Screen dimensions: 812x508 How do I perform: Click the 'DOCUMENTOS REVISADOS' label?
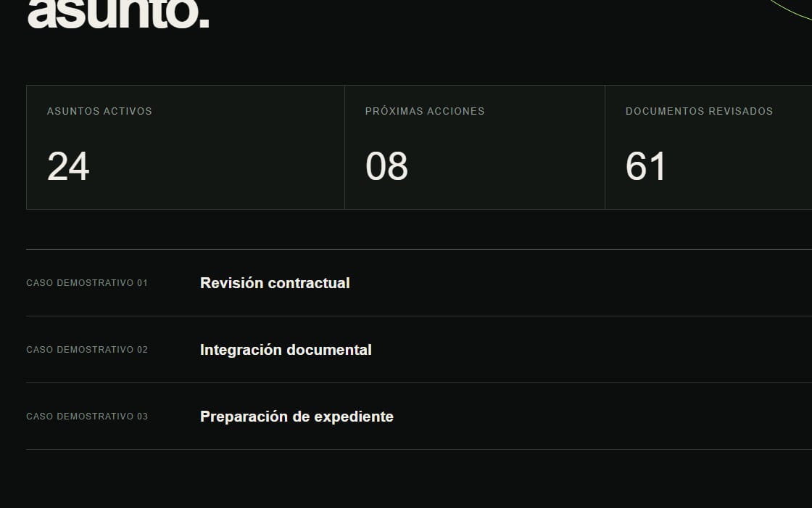[699, 112]
